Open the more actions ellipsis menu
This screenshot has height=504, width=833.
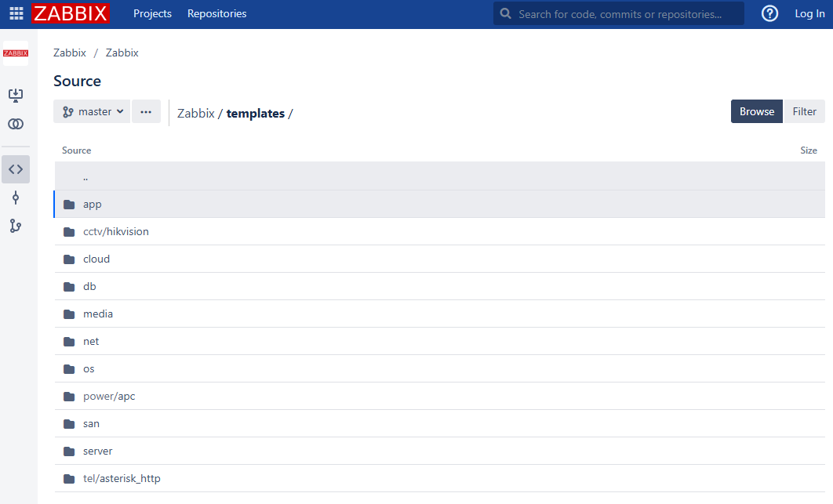pyautogui.click(x=146, y=112)
